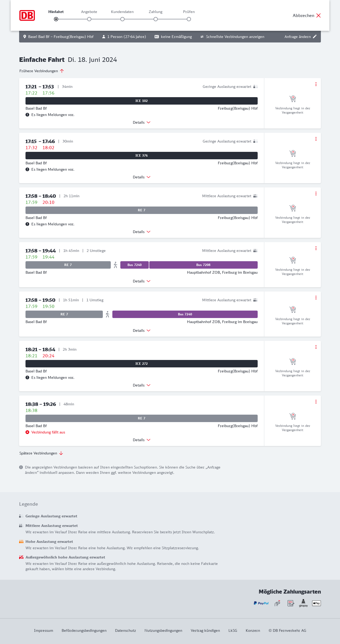Viewport: 340px width, 644px height.
Task: Click the Bus 7208 journey segment bar
Action: tap(203, 265)
